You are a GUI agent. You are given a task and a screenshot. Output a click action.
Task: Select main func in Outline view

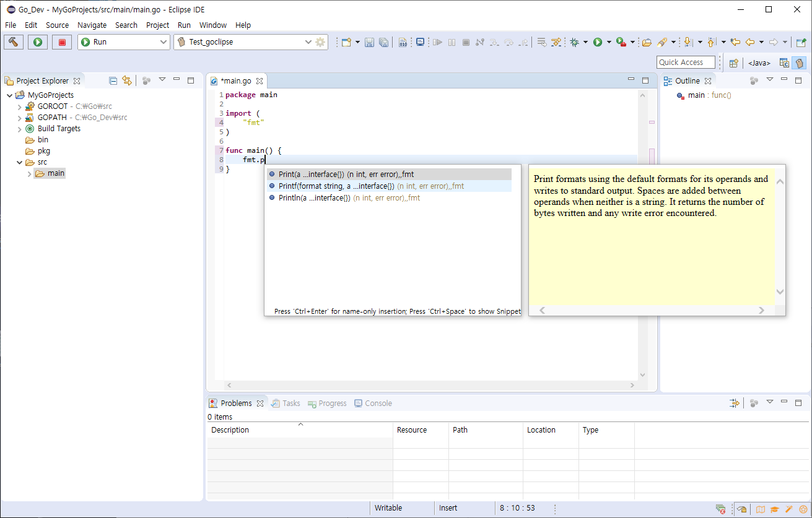[704, 95]
